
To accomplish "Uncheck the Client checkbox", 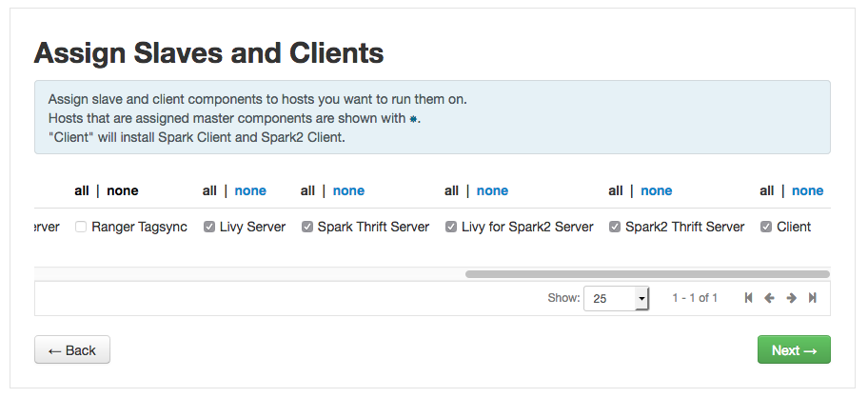I will (x=766, y=228).
